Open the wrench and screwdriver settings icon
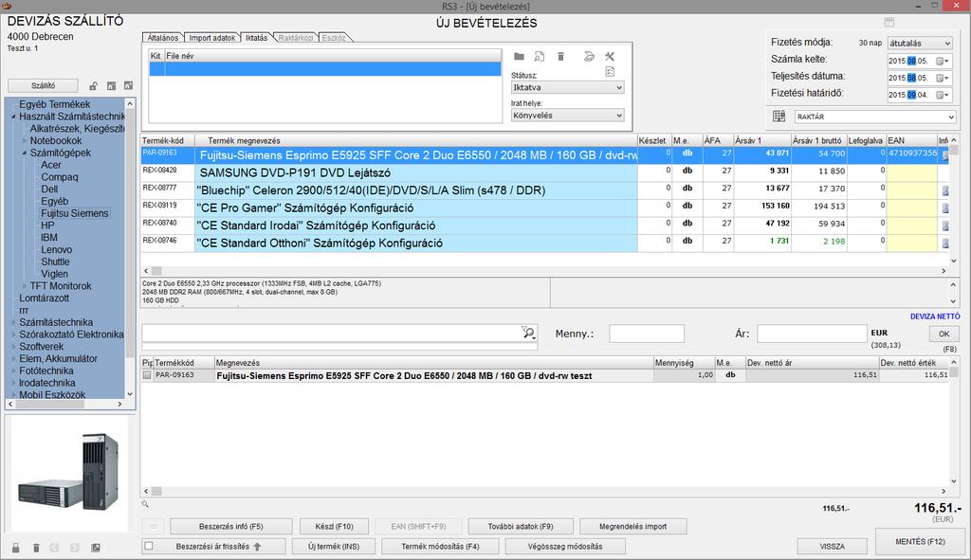971x560 pixels. point(610,56)
